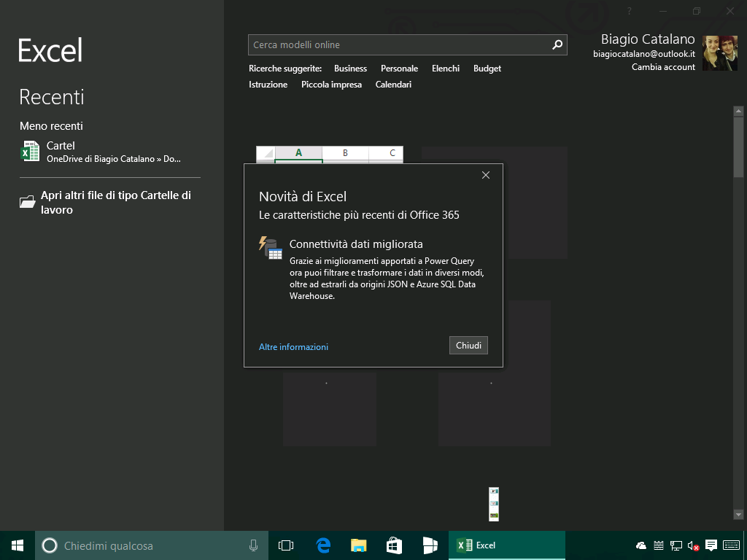747x560 pixels.
Task: Click the white tiles app taskbar icon
Action: [430, 545]
